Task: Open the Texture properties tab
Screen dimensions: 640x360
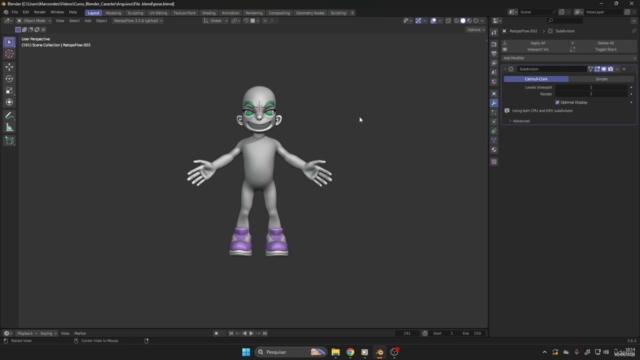Action: (494, 162)
